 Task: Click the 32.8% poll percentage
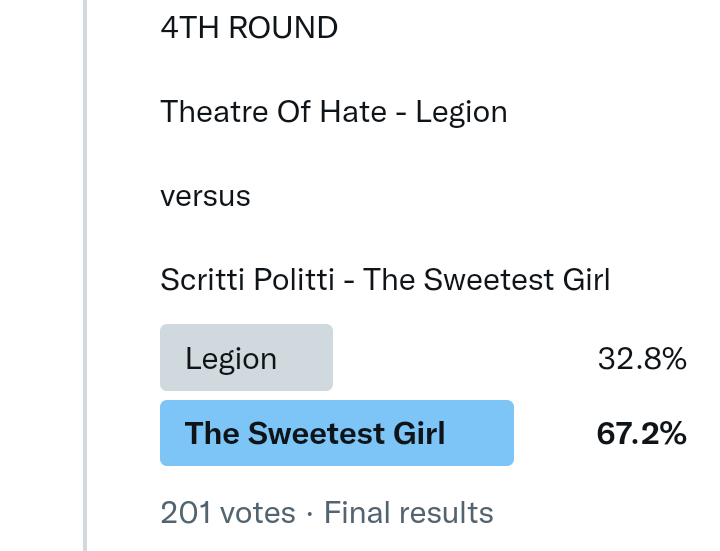642,358
